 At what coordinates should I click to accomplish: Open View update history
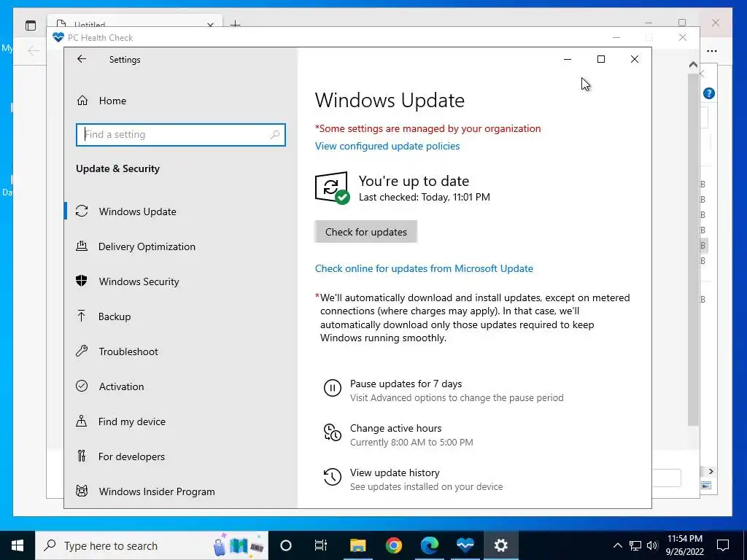coord(395,472)
